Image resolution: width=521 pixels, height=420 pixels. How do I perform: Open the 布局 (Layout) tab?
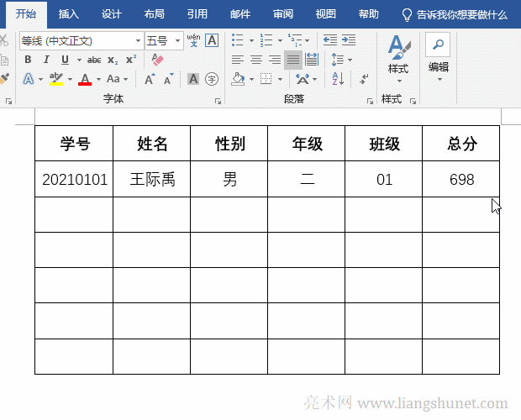pyautogui.click(x=154, y=14)
